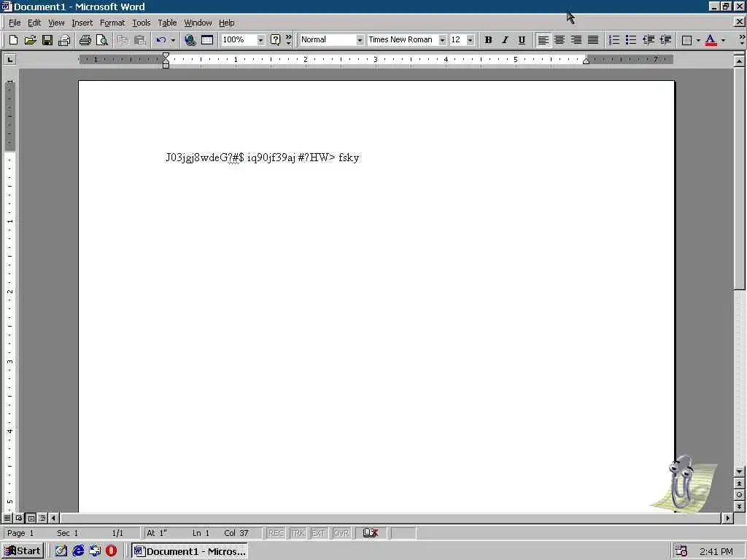Open the Zoom percentage dropdown
747x560 pixels.
pyautogui.click(x=260, y=40)
